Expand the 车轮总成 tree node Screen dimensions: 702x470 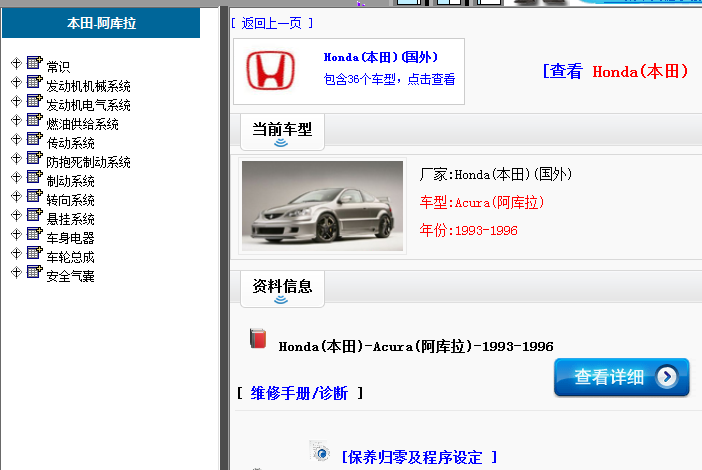tap(16, 253)
